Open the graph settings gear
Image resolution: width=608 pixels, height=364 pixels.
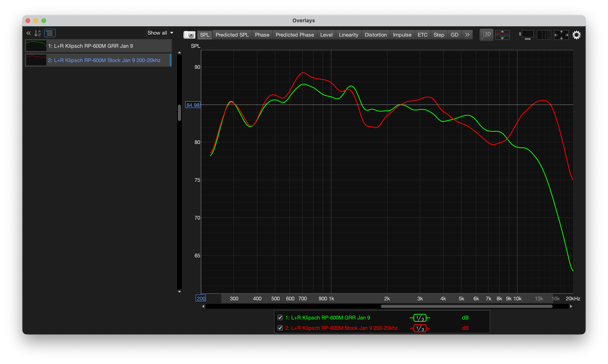pos(576,35)
